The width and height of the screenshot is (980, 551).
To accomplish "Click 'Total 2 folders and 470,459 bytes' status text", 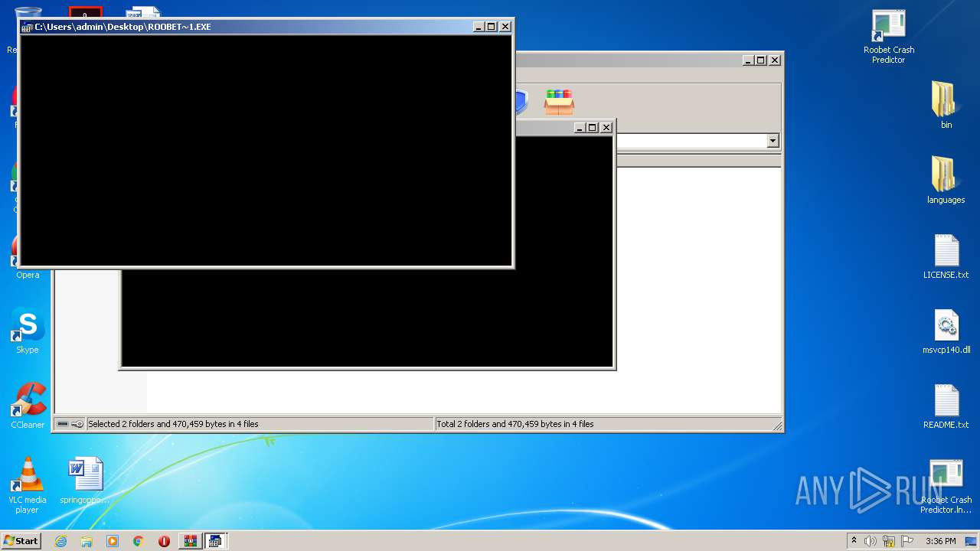I will (x=515, y=424).
